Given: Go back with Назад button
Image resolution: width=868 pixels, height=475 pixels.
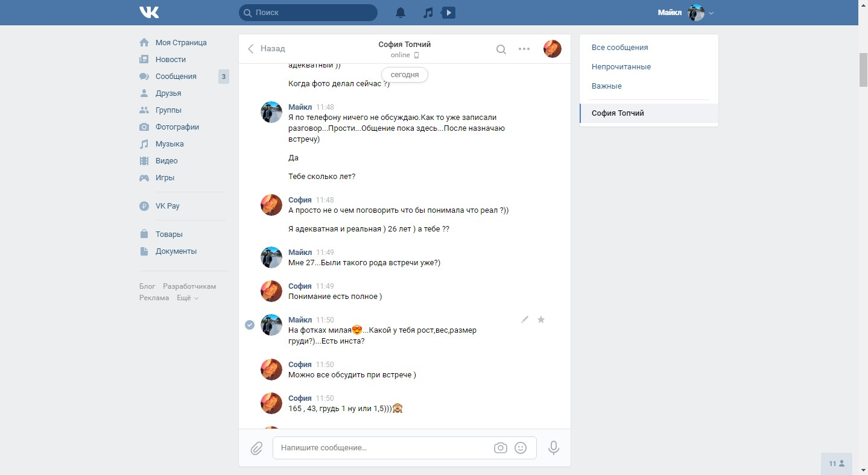Looking at the screenshot, I should 266,49.
